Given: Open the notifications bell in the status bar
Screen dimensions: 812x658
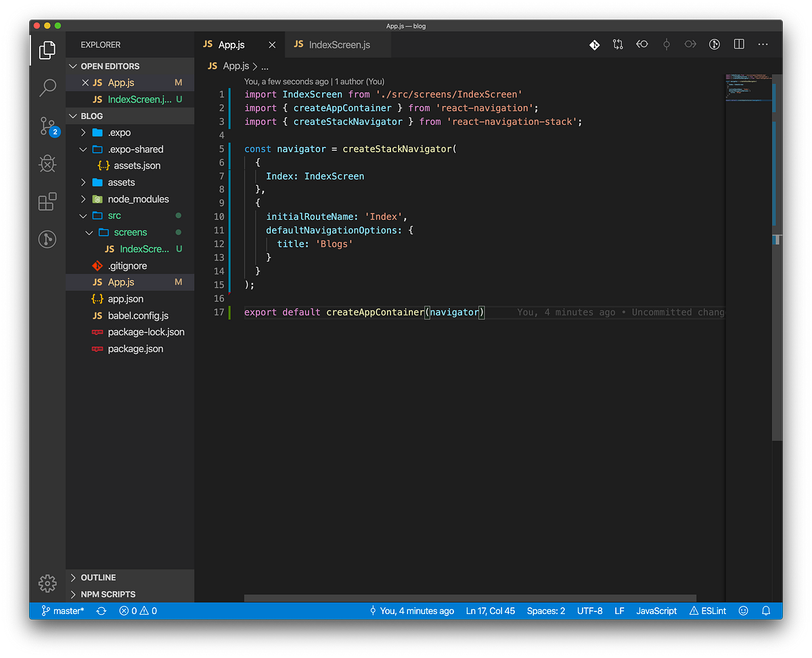Looking at the screenshot, I should tap(765, 611).
